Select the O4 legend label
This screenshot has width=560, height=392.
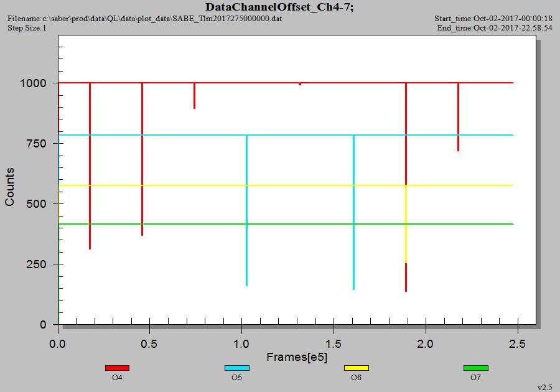117,378
